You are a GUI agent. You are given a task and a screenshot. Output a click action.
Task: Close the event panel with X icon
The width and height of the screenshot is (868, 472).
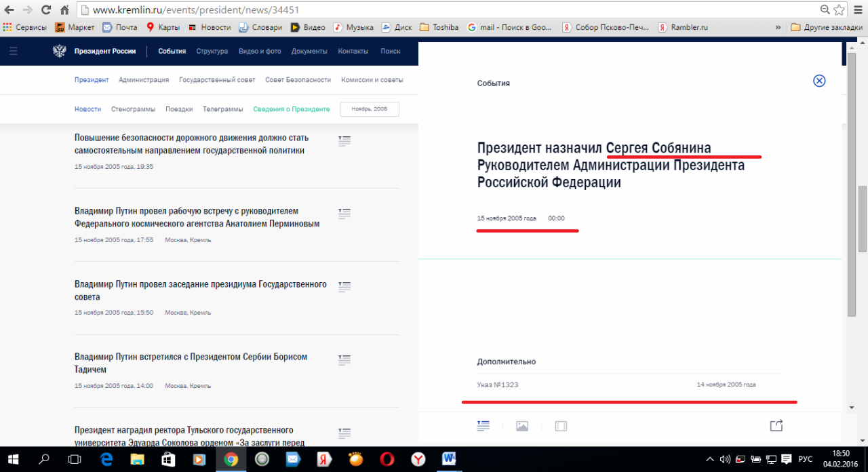(819, 81)
